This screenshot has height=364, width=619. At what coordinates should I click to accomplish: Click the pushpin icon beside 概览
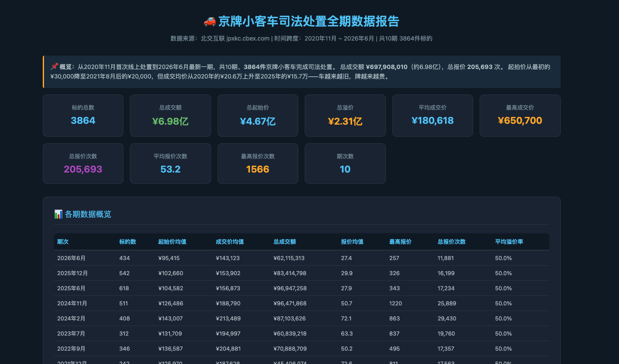[54, 67]
